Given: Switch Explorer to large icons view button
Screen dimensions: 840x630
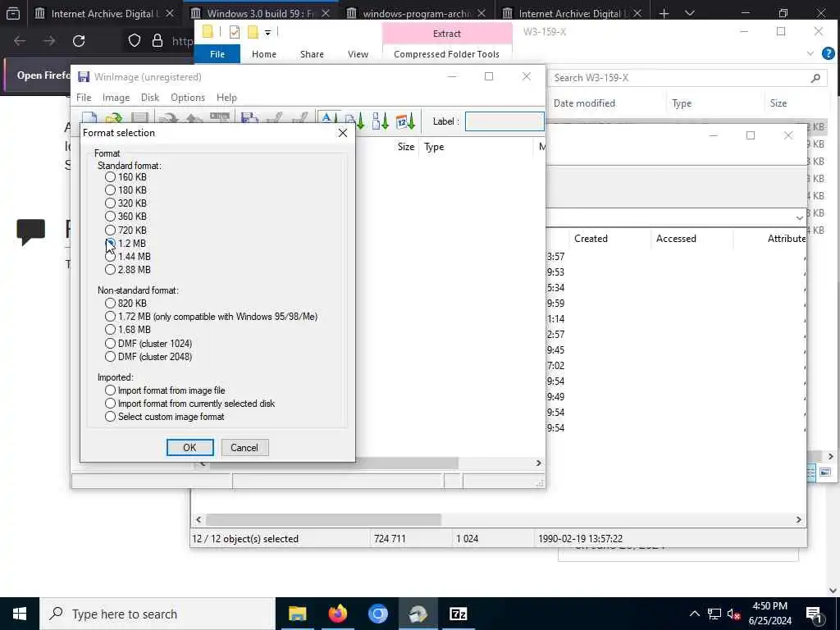Looking at the screenshot, I should (x=825, y=472).
